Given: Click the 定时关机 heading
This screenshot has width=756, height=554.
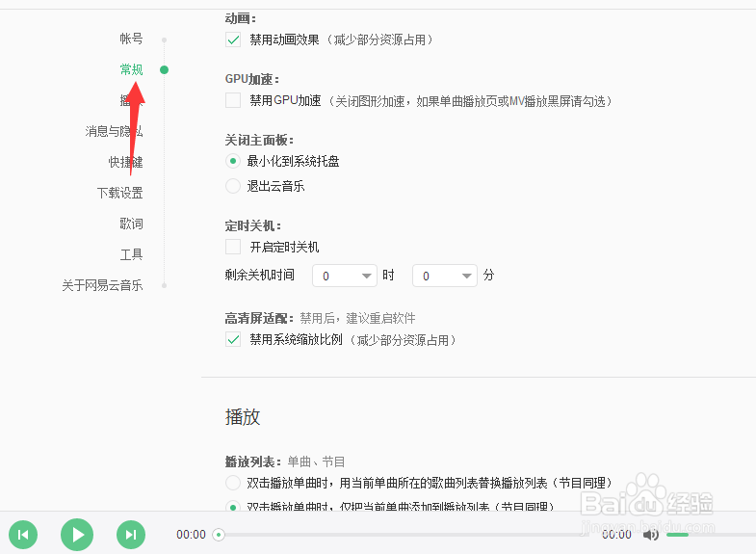Looking at the screenshot, I should coord(252,225).
